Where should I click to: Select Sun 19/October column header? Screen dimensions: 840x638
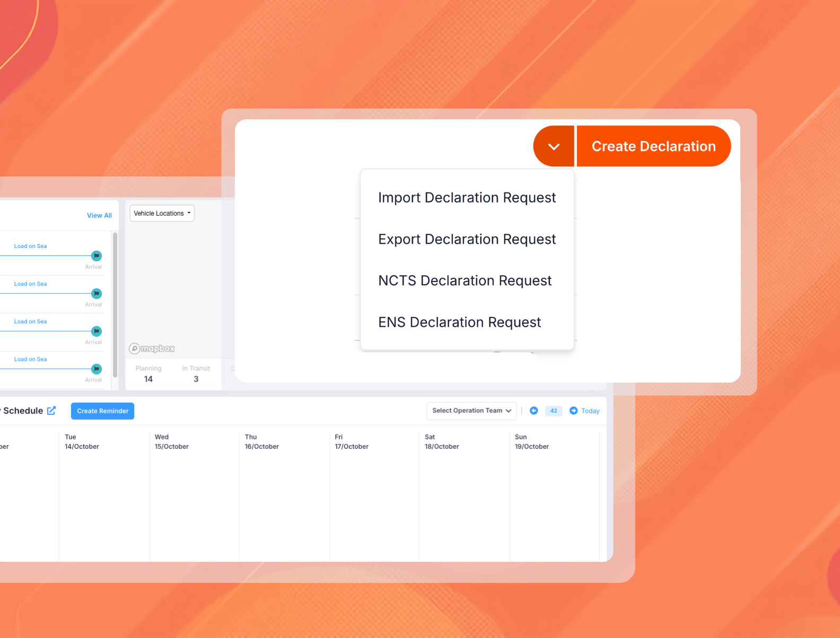[x=532, y=442]
